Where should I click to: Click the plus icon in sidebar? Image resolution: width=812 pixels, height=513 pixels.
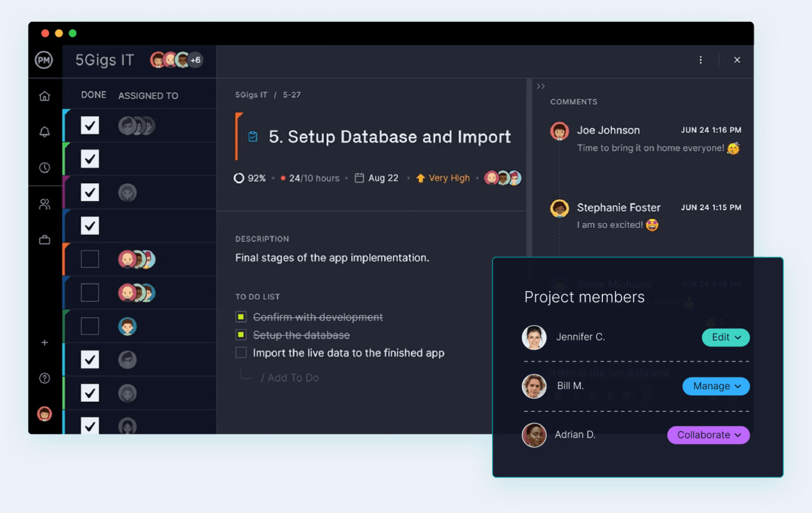click(x=45, y=343)
